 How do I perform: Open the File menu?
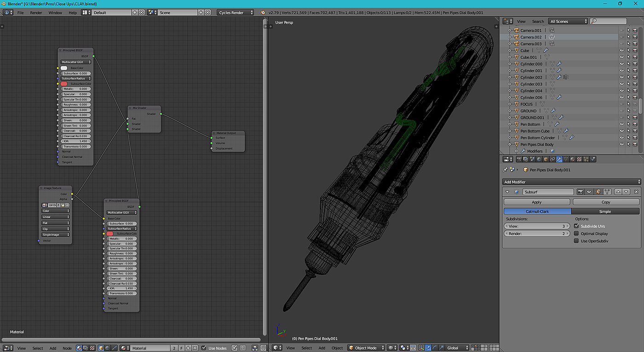(21, 12)
